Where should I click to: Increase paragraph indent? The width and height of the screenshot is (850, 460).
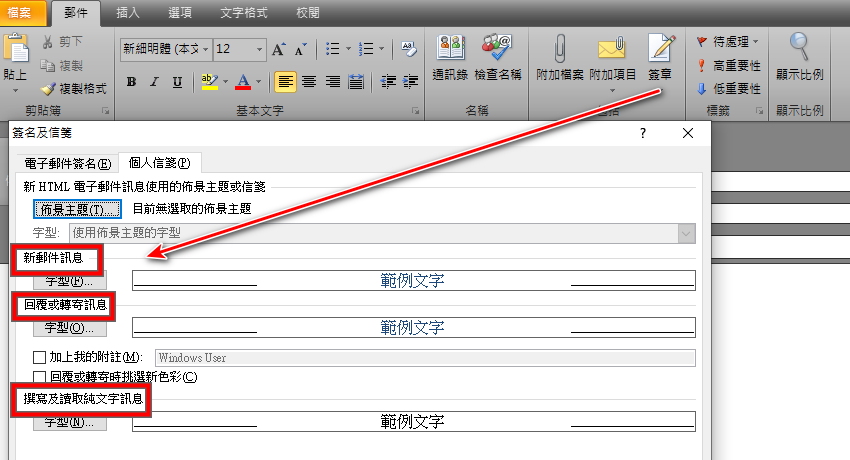point(410,82)
